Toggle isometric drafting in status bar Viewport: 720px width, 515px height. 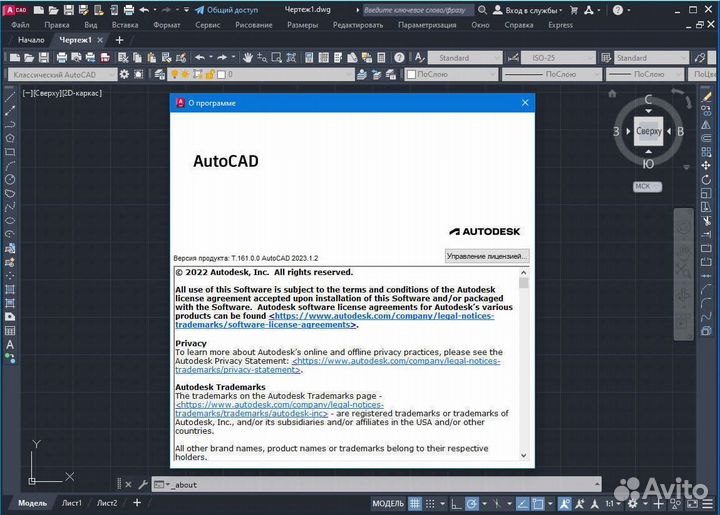tap(497, 504)
